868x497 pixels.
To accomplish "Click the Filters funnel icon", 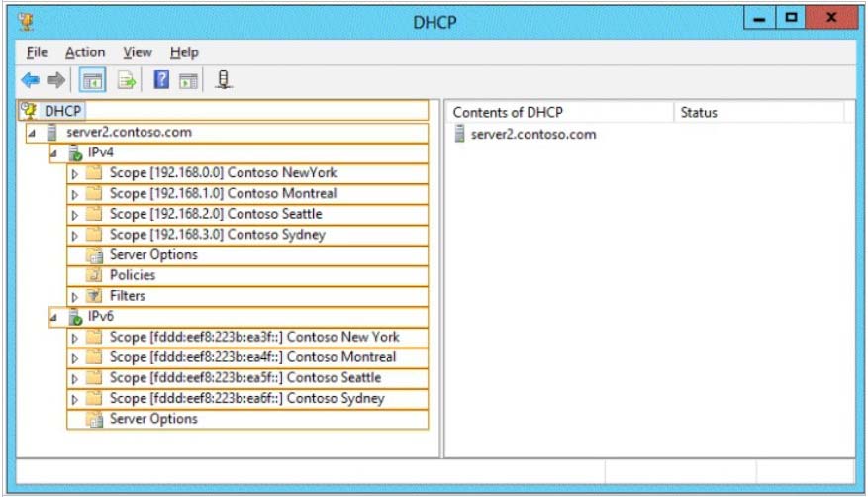I will (x=95, y=296).
